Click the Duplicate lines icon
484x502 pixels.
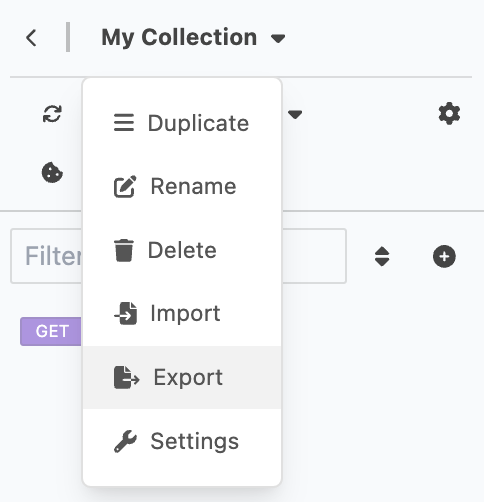pos(124,123)
